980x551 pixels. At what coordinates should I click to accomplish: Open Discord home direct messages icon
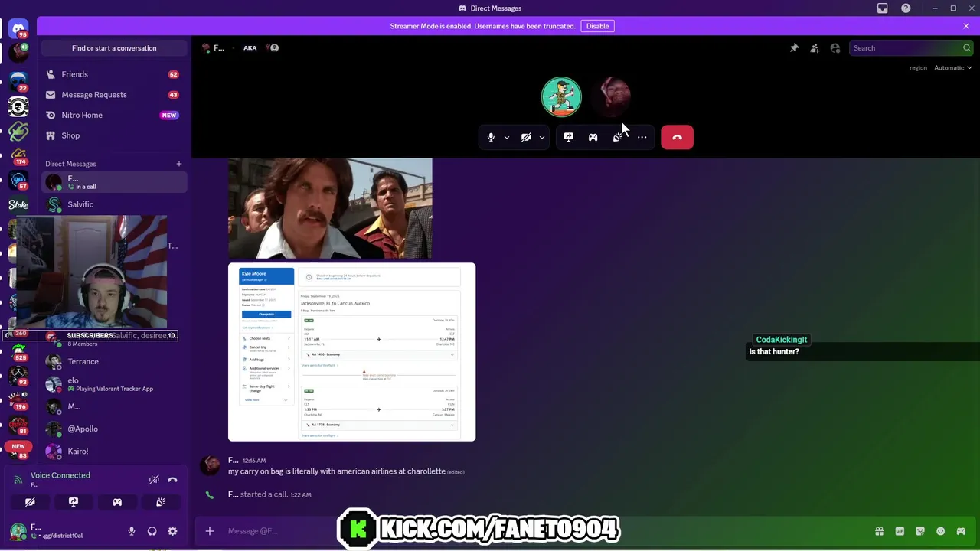[18, 29]
